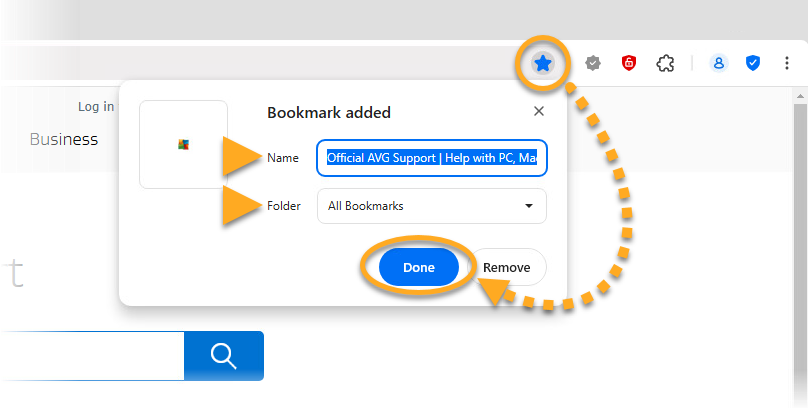Screen dimensions: 808x409
Task: Click the blue shield checkmark extension icon
Action: click(x=753, y=64)
